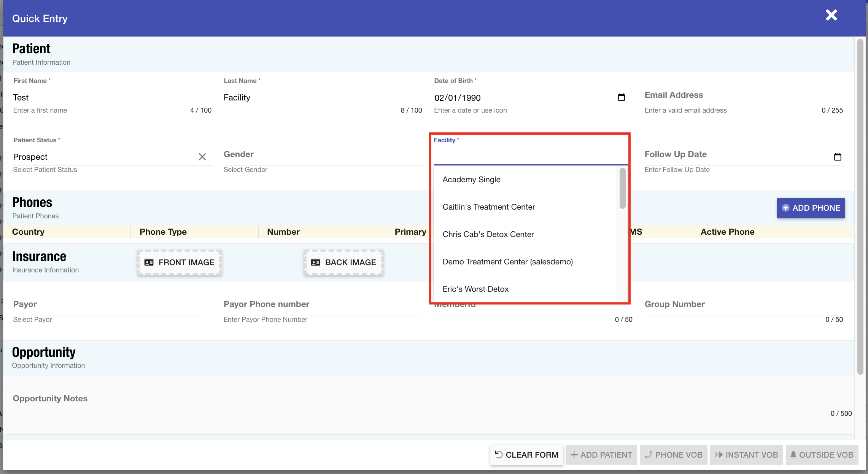868x474 pixels.
Task: Select Demo Treatment Center (salesdemo) option
Action: pos(507,262)
